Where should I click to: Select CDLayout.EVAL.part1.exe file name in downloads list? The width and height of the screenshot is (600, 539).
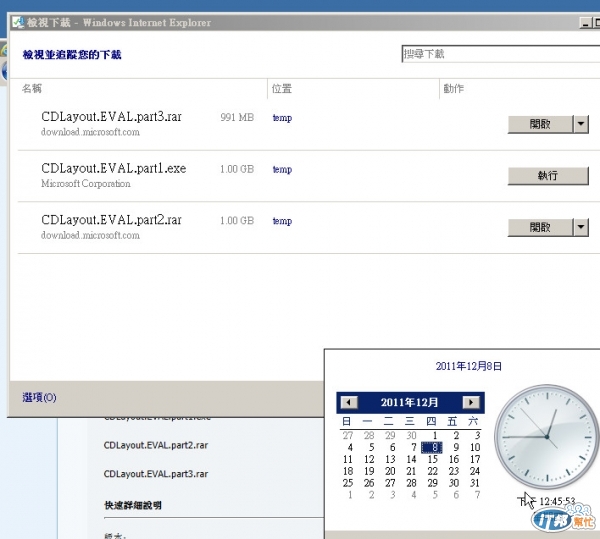coord(114,168)
